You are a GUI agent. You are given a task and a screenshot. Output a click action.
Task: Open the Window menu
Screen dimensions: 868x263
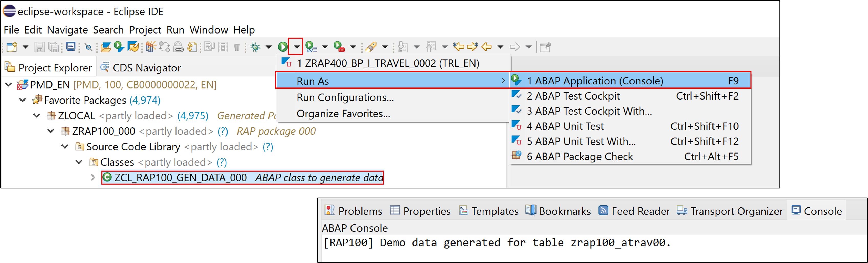(209, 30)
